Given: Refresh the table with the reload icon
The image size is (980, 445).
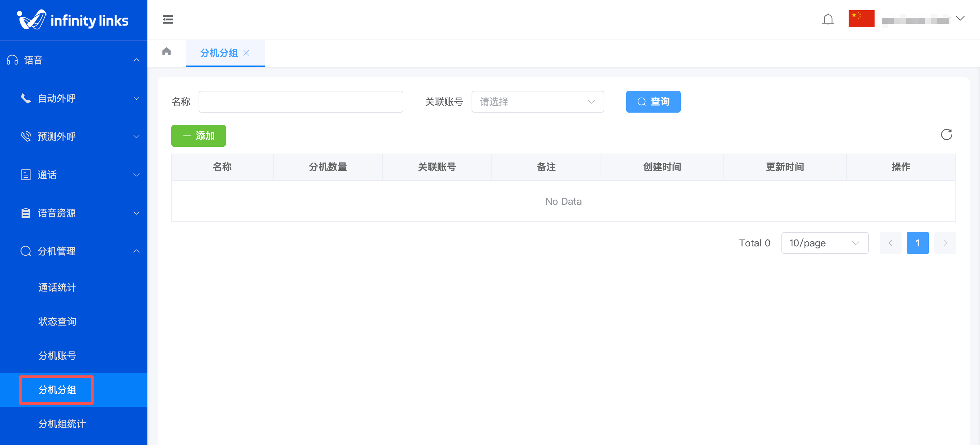Looking at the screenshot, I should (x=946, y=134).
